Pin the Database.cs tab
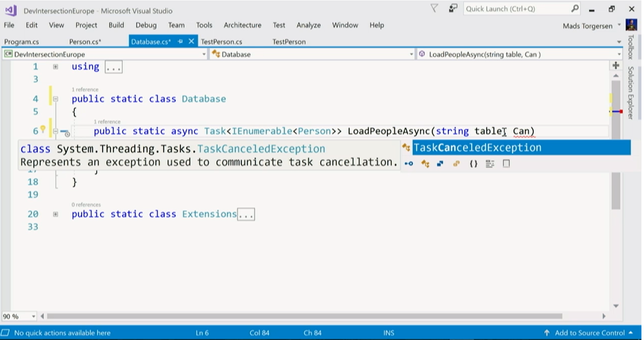The width and height of the screenshot is (644, 340). click(x=180, y=42)
